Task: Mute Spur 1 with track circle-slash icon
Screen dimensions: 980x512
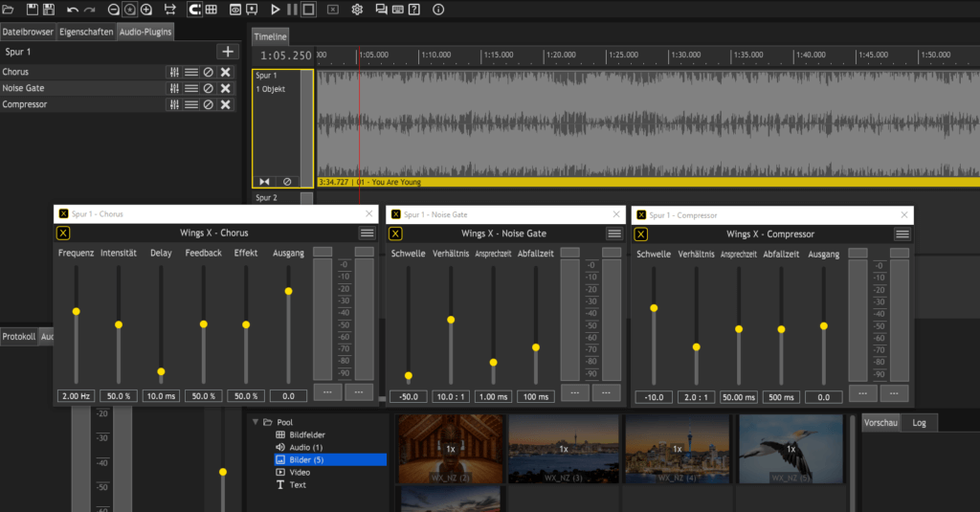Action: (287, 182)
